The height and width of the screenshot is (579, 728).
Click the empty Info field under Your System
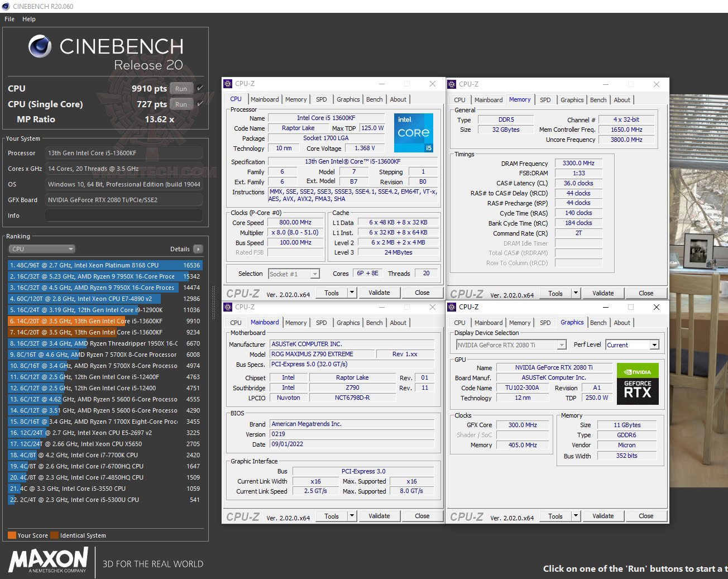click(124, 216)
